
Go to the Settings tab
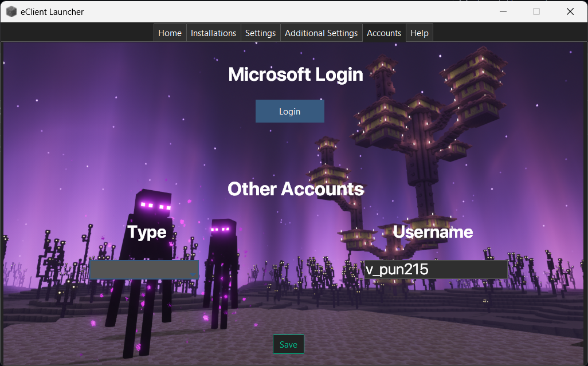(x=260, y=33)
